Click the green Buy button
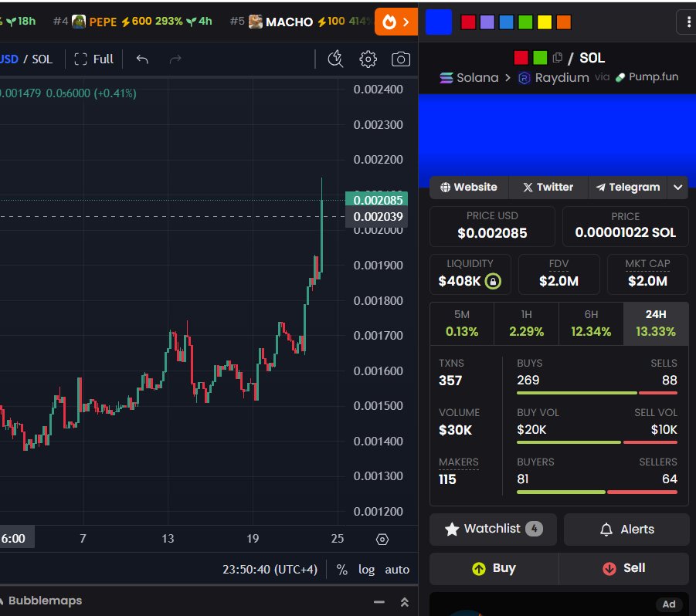This screenshot has height=616, width=696. coord(494,568)
